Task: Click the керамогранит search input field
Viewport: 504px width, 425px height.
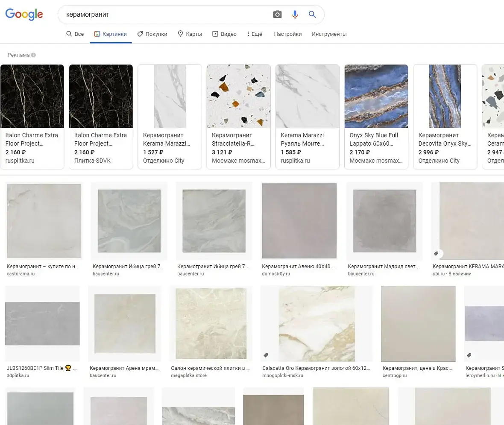Action: [167, 15]
